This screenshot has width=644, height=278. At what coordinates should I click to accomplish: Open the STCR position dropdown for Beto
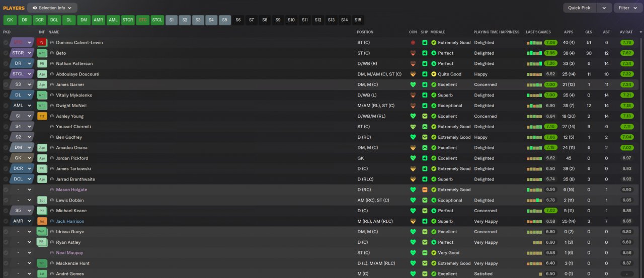(22, 53)
